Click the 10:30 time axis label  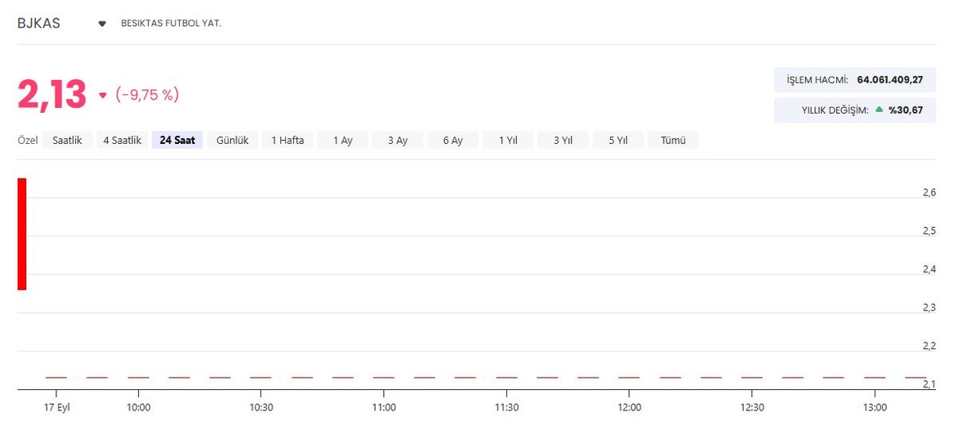click(261, 407)
